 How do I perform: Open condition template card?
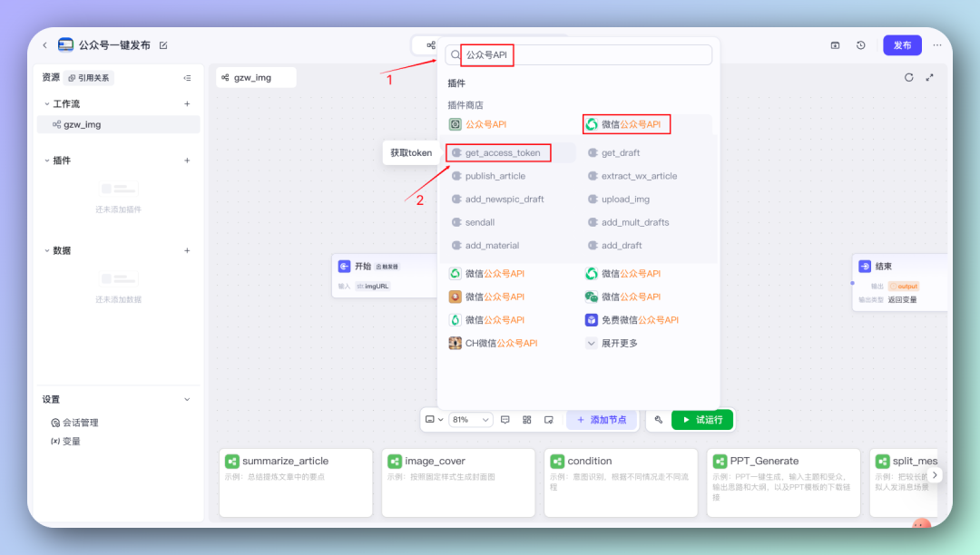point(621,482)
